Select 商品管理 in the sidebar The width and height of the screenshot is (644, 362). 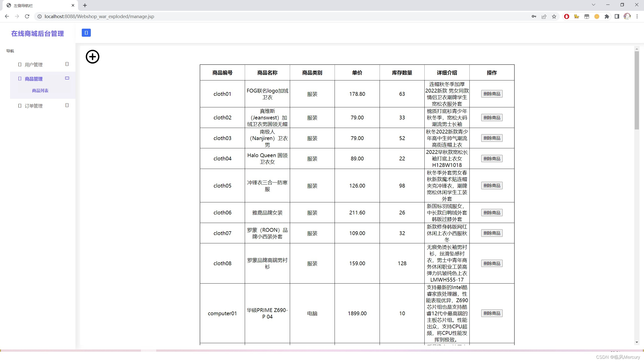(34, 79)
